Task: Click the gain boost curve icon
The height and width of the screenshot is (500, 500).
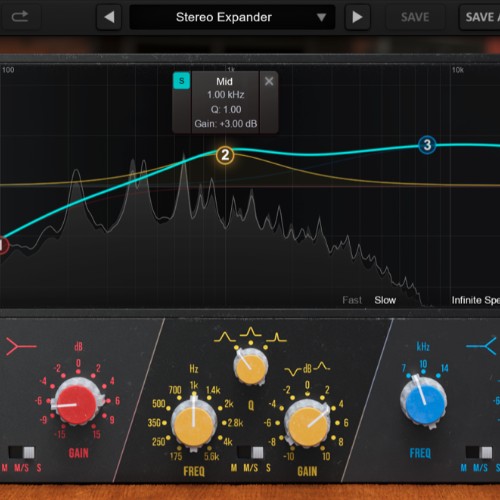Action: click(x=322, y=366)
